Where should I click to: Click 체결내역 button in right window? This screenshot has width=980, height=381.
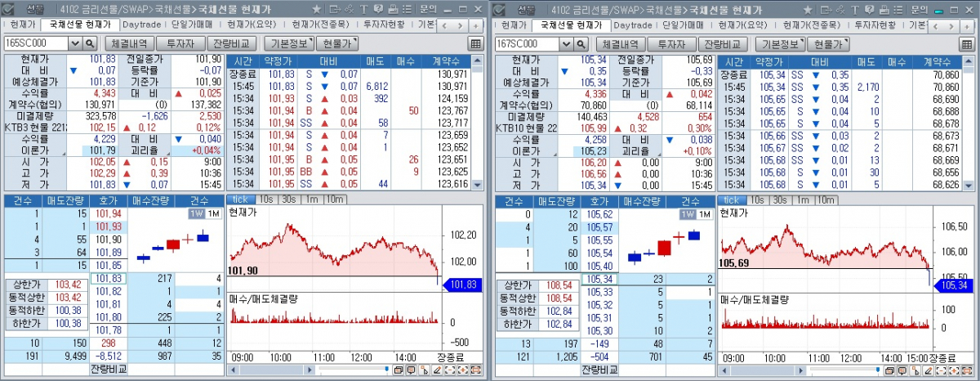tap(620, 43)
